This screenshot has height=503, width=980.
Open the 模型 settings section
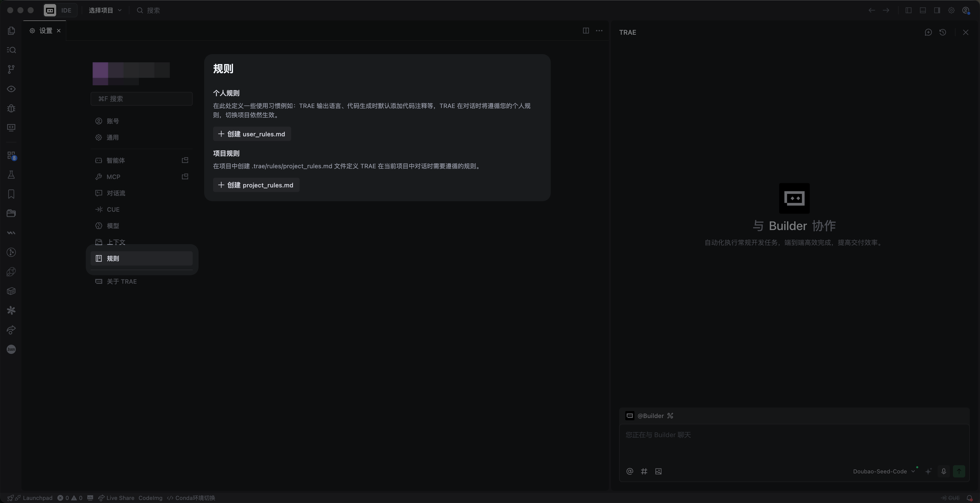(113, 226)
